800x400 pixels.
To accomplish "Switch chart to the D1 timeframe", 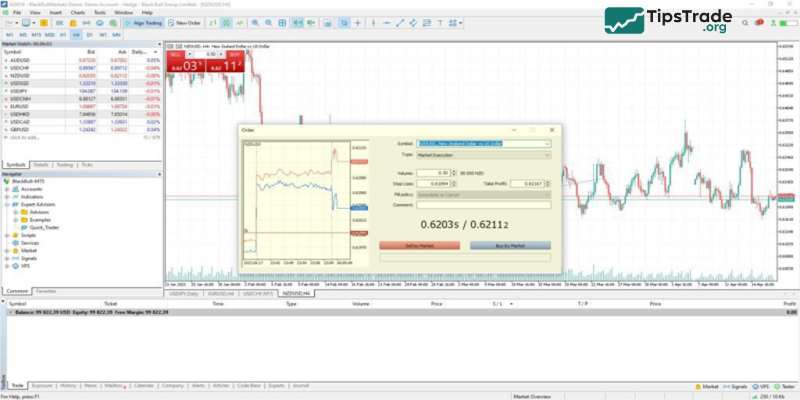I will click(x=89, y=34).
